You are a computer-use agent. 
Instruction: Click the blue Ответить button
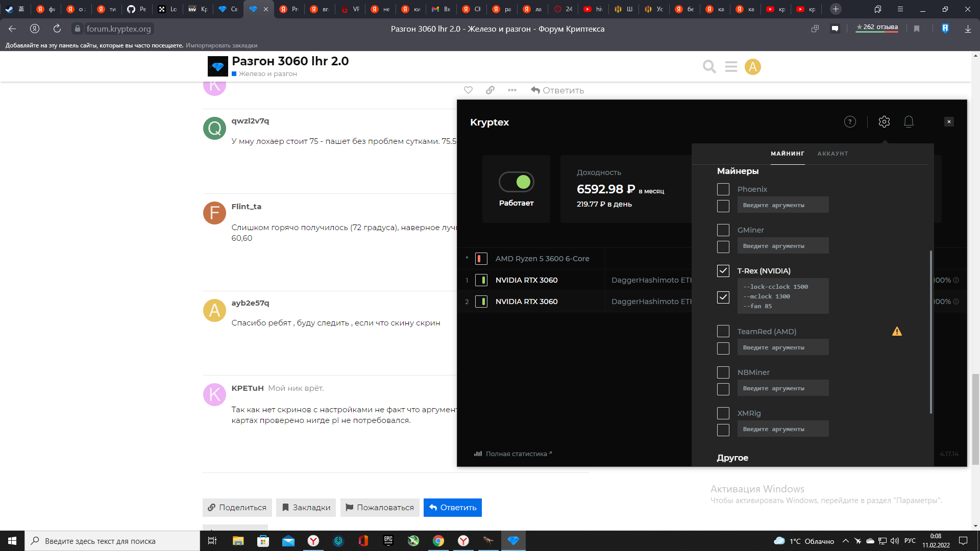coord(453,508)
